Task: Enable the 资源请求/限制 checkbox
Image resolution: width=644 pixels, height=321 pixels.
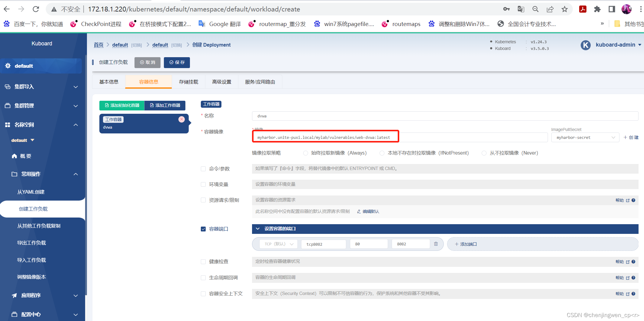Action: [203, 200]
